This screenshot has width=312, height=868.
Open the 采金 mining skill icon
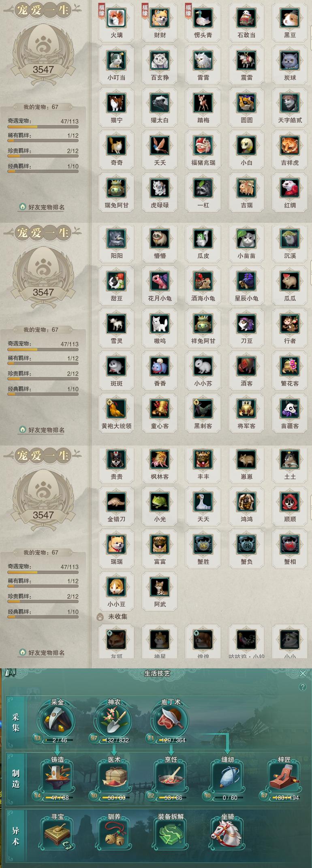pyautogui.click(x=57, y=721)
